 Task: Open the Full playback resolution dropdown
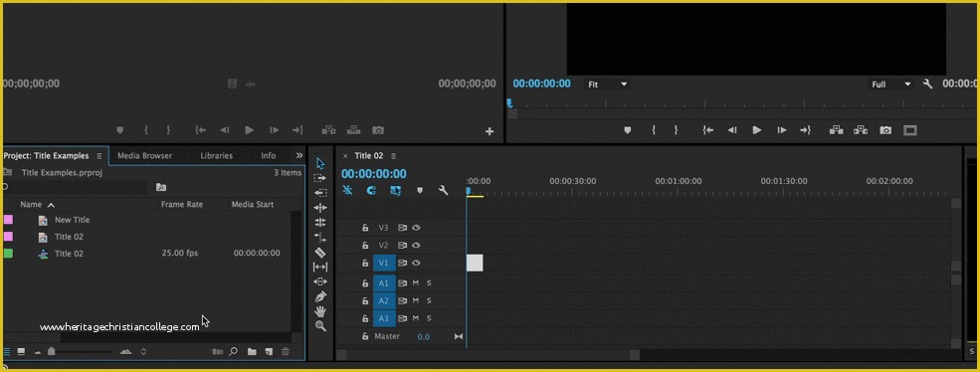pos(891,85)
